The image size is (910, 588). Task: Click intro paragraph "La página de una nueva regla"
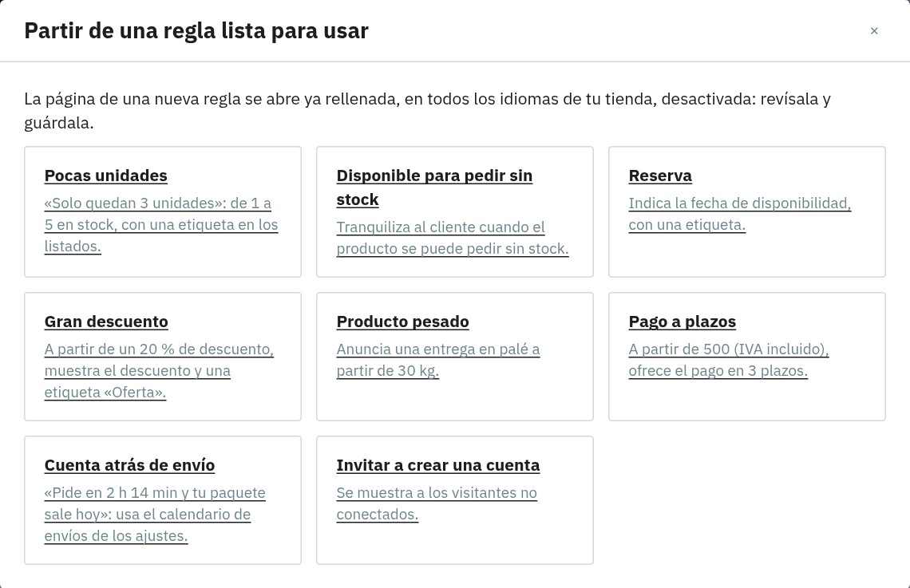coord(428,111)
